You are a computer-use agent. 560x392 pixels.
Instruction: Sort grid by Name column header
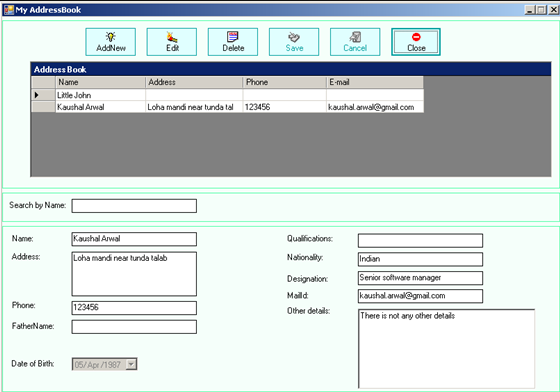101,82
